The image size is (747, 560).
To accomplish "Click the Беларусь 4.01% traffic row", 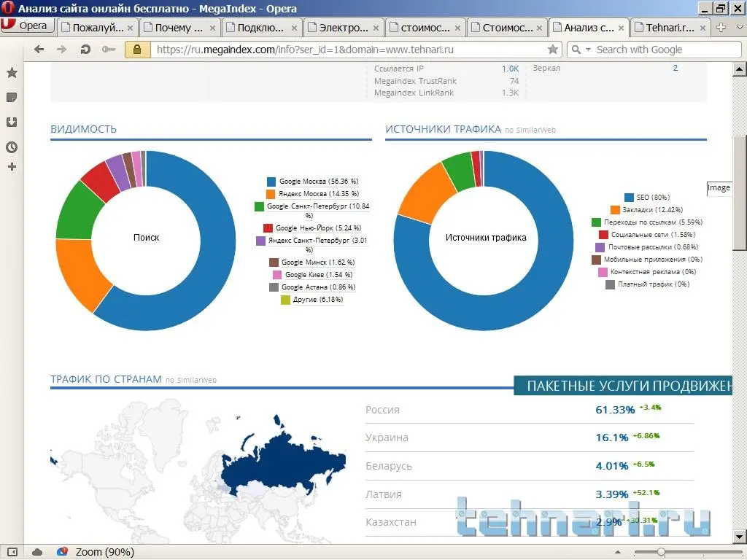I will [530, 466].
